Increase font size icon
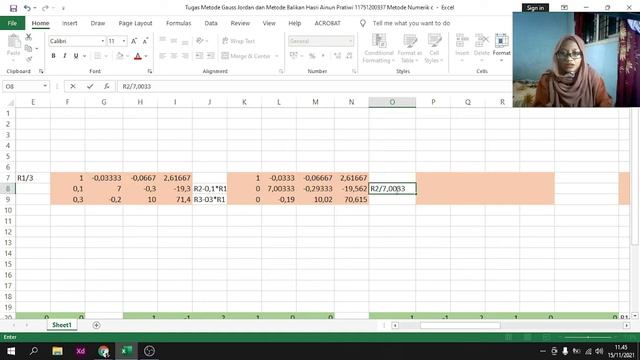The height and width of the screenshot is (360, 640). pyautogui.click(x=134, y=41)
